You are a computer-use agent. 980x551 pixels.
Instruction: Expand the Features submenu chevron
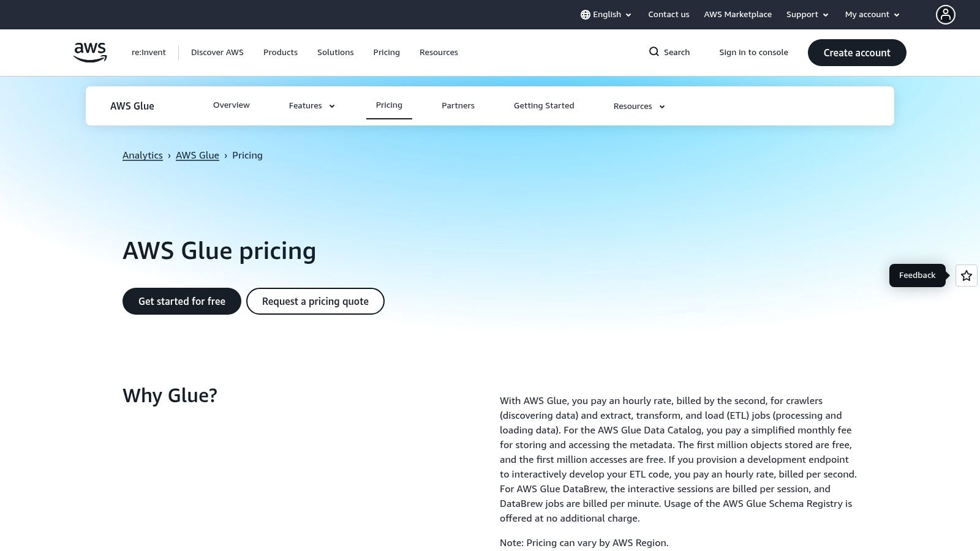point(332,107)
